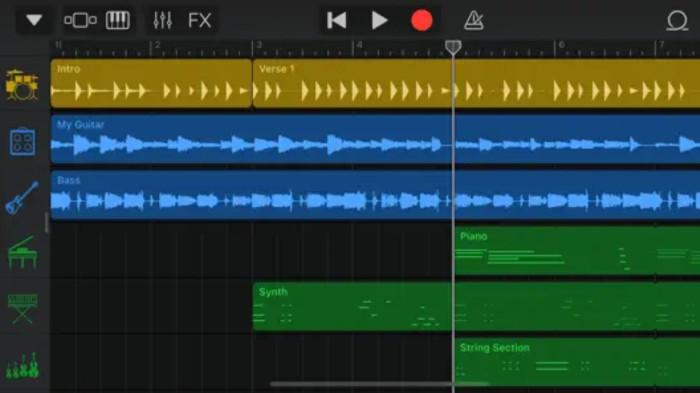Start recording with red Record button
The height and width of the screenshot is (393, 700).
click(x=421, y=20)
